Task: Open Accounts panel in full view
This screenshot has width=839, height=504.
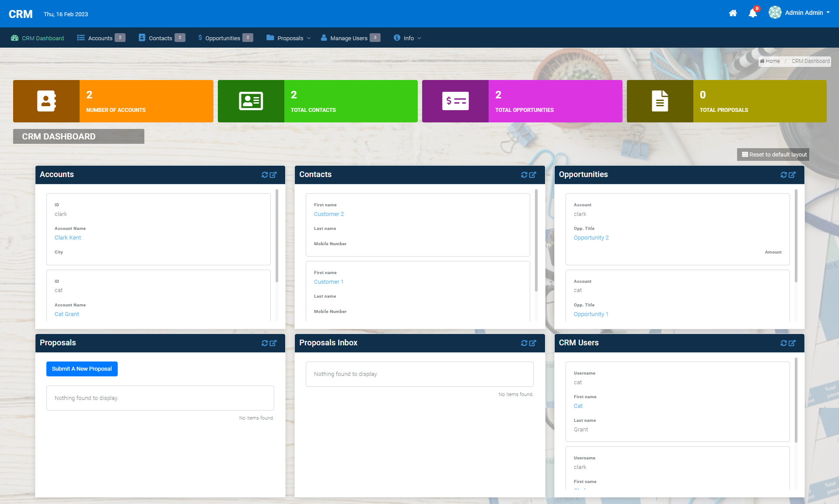Action: coord(273,175)
